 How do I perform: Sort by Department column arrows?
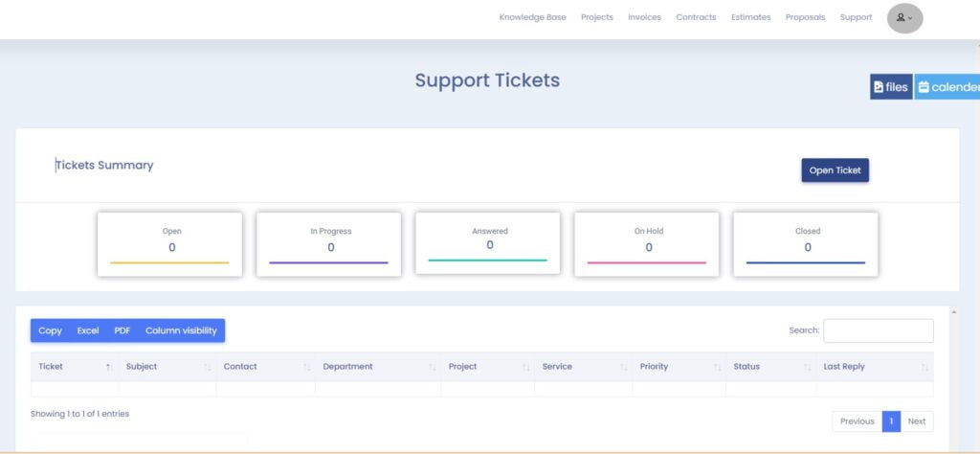tap(432, 367)
